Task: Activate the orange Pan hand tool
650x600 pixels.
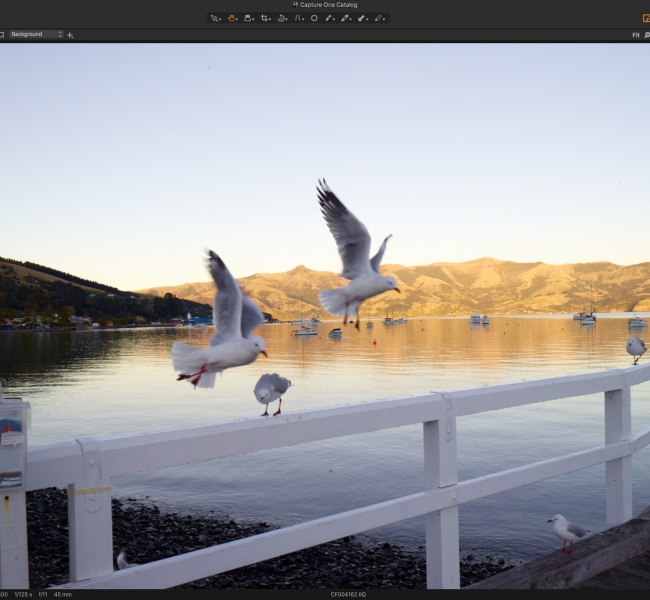Action: coord(231,18)
